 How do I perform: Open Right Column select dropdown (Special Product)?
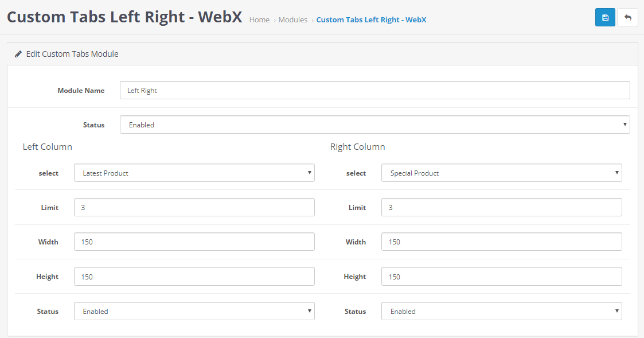coord(501,173)
